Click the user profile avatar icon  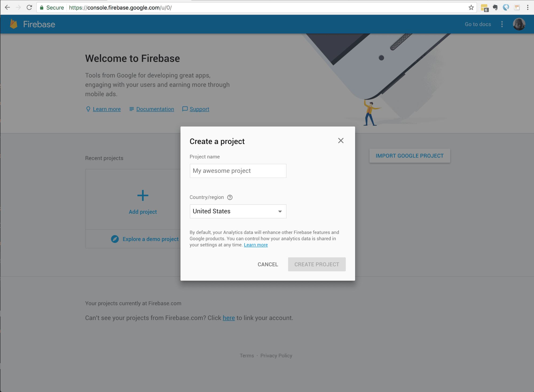519,23
